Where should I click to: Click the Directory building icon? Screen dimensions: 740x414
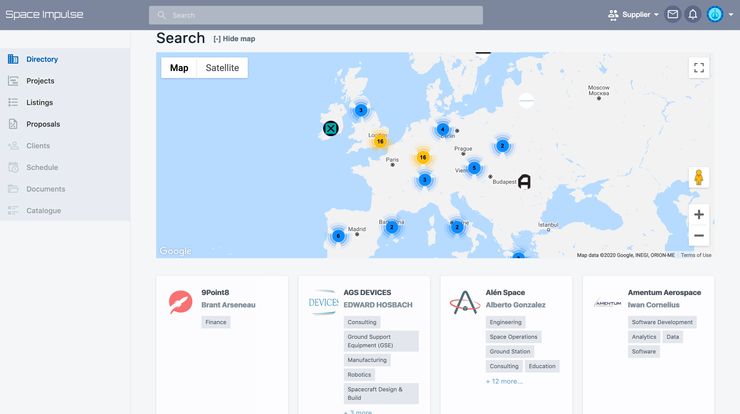tap(13, 59)
